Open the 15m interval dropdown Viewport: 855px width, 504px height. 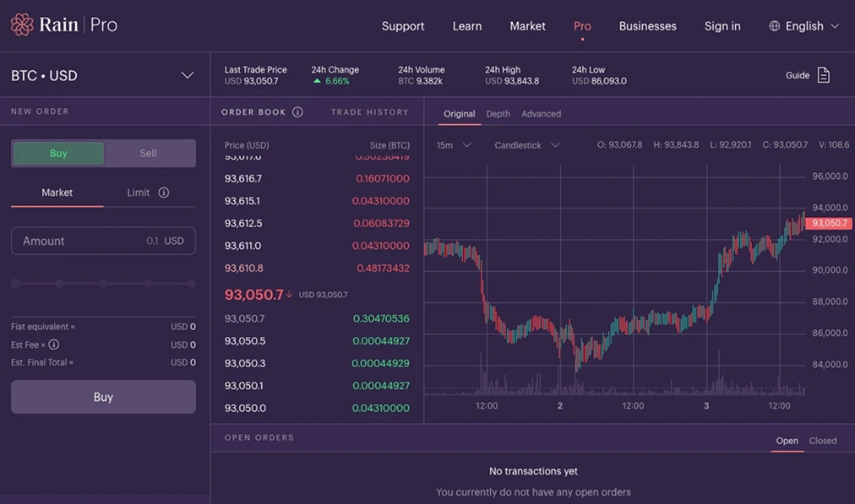pyautogui.click(x=453, y=145)
